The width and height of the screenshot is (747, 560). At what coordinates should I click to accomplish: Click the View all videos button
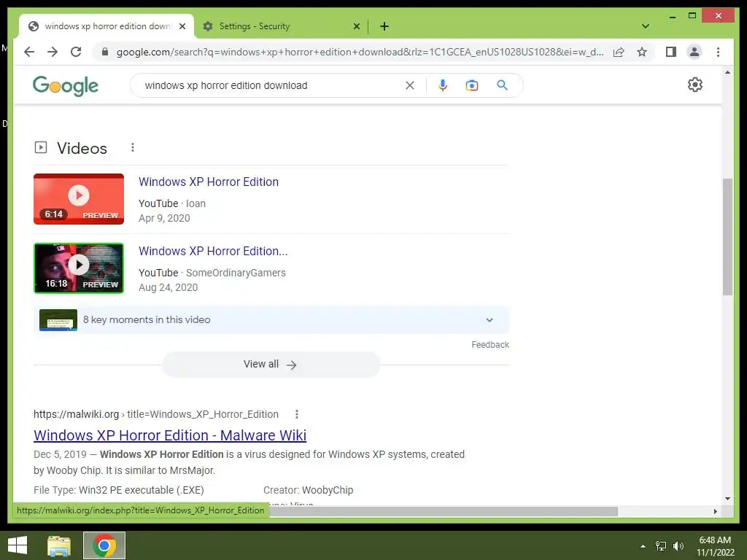(x=271, y=365)
